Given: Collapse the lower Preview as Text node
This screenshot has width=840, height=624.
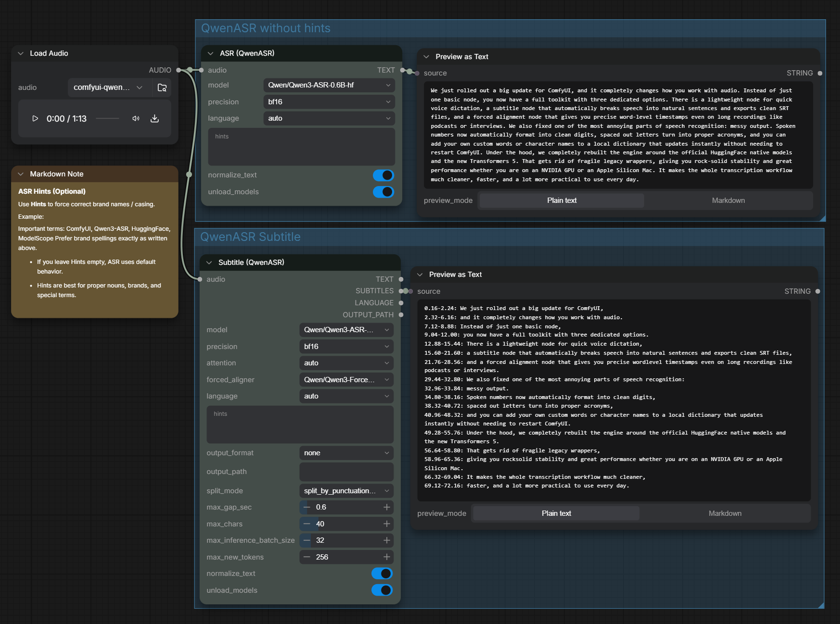Looking at the screenshot, I should [x=420, y=275].
